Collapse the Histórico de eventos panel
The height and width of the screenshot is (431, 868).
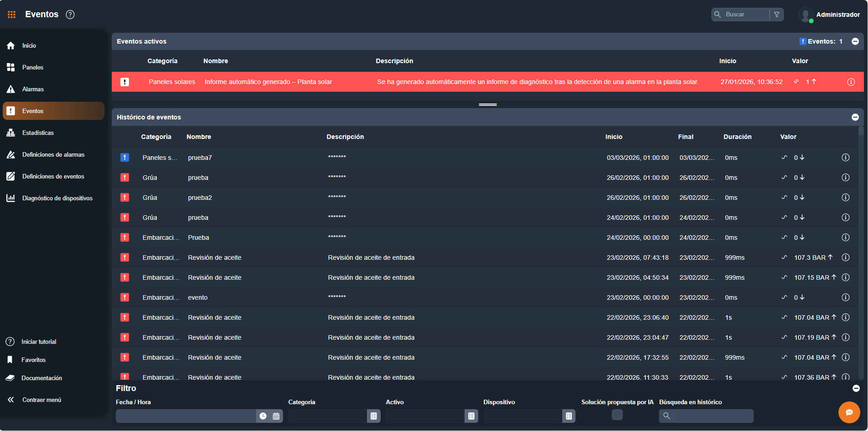coord(855,117)
